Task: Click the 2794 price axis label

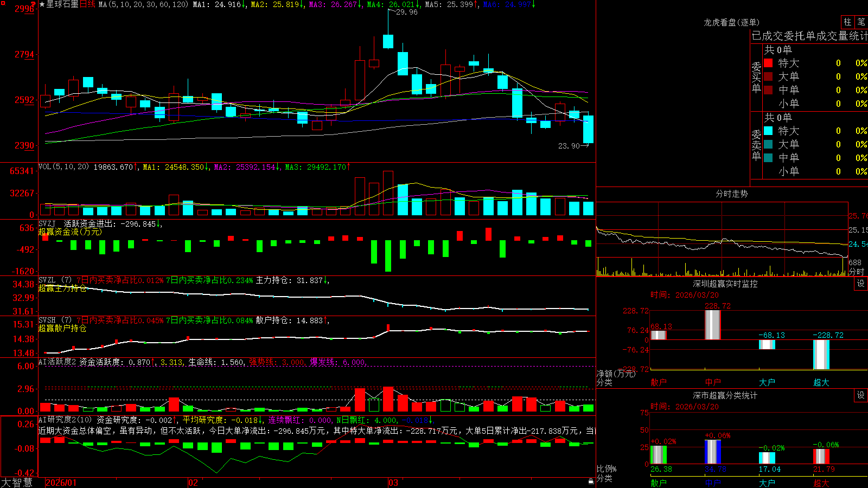Action: click(x=24, y=54)
